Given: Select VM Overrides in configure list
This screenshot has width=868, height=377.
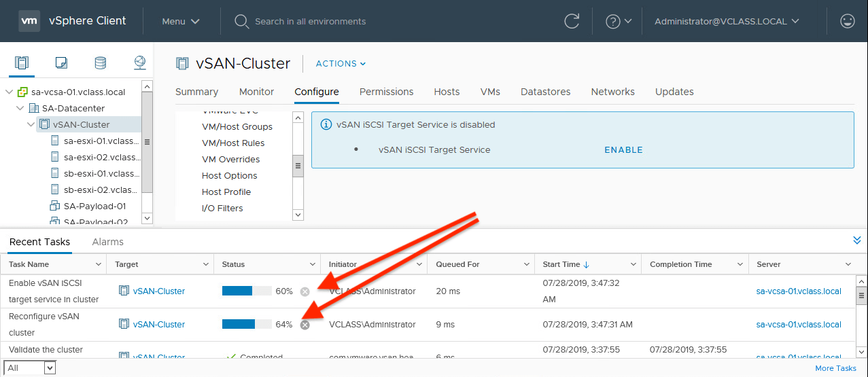Looking at the screenshot, I should point(230,159).
